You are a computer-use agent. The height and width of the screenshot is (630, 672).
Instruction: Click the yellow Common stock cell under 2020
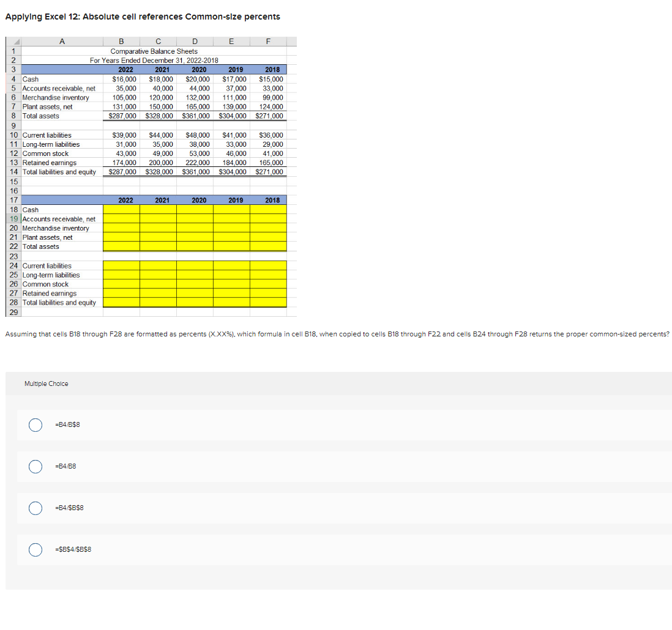195,284
